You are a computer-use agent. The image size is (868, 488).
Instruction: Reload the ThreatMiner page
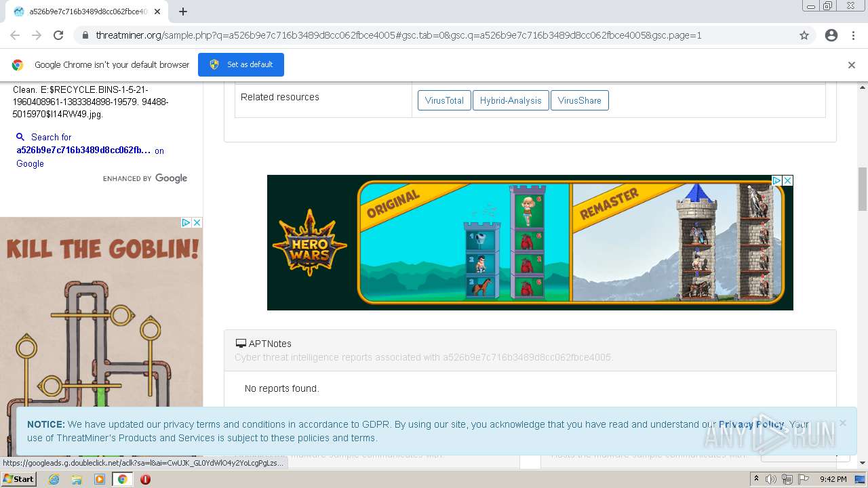coord(58,35)
